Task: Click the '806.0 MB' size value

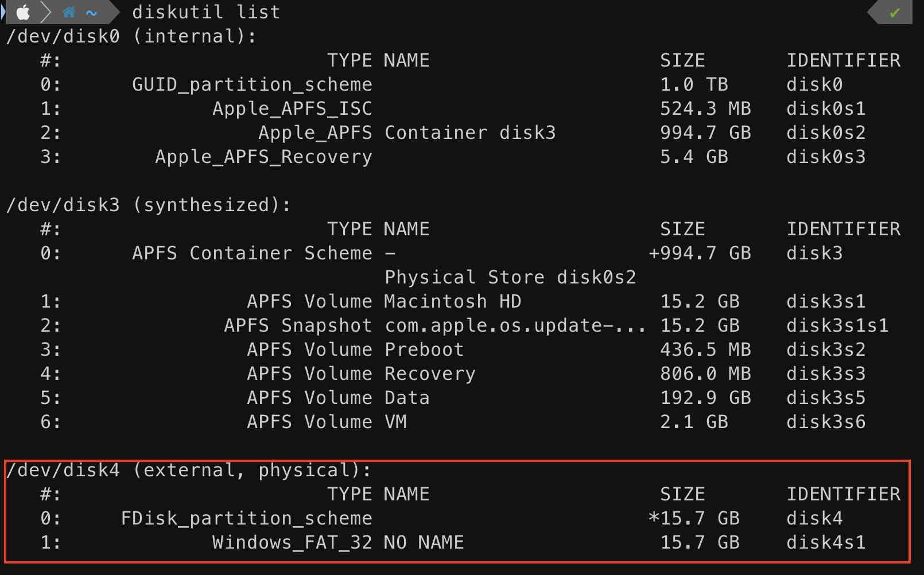Action: (x=705, y=374)
